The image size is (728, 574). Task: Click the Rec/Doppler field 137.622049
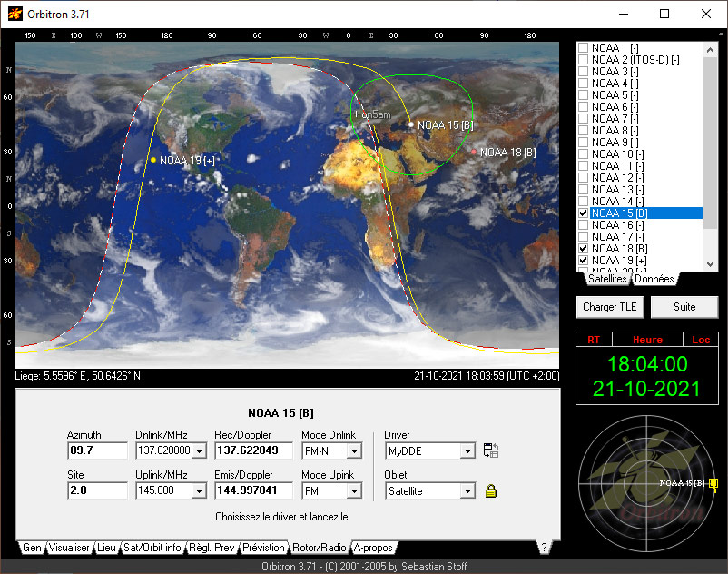point(253,450)
